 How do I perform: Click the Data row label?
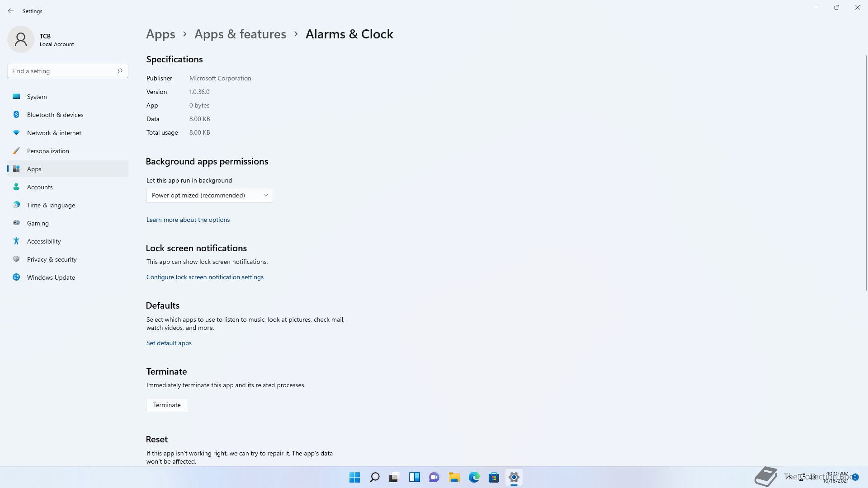point(153,119)
